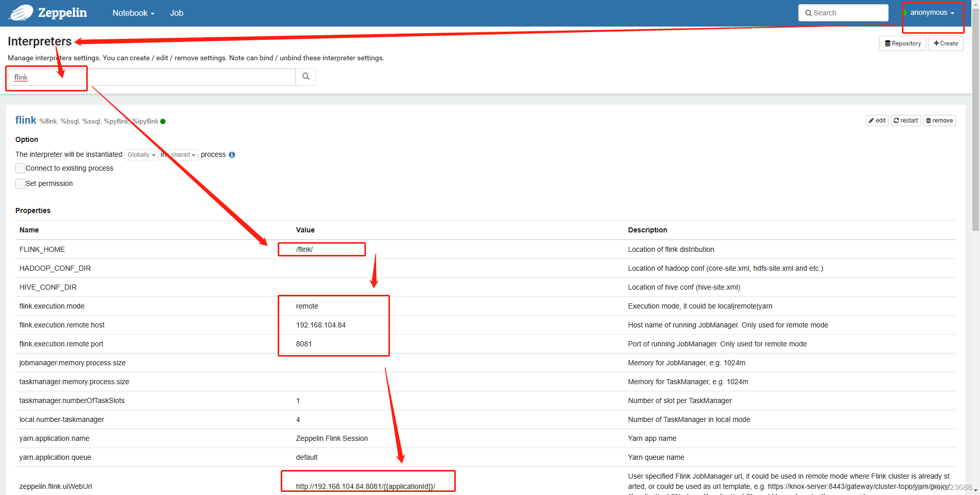The width and height of the screenshot is (980, 495).
Task: Edit the flink interpreter
Action: tap(877, 121)
